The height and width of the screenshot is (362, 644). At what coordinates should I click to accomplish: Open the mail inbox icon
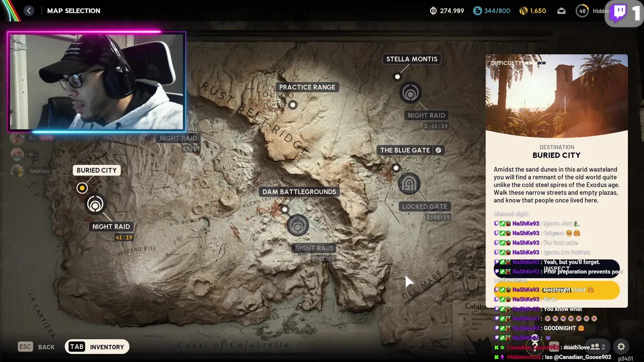tap(561, 11)
